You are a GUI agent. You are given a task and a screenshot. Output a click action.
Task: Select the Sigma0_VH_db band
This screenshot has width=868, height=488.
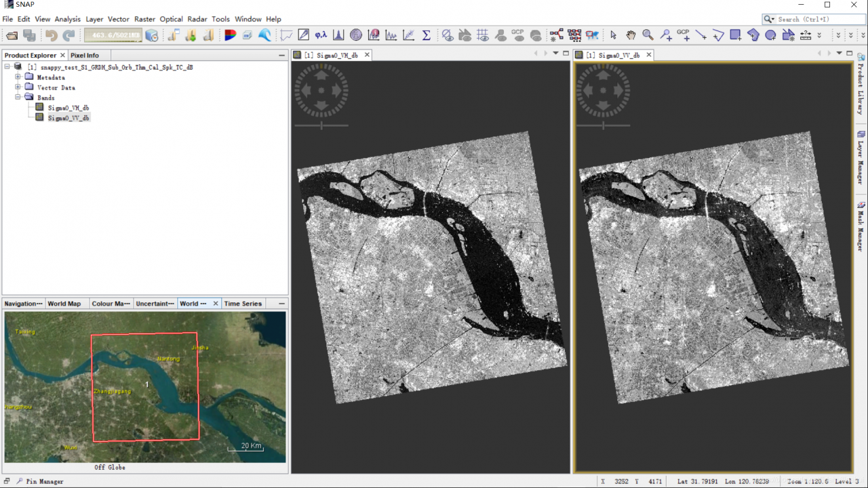(x=68, y=108)
